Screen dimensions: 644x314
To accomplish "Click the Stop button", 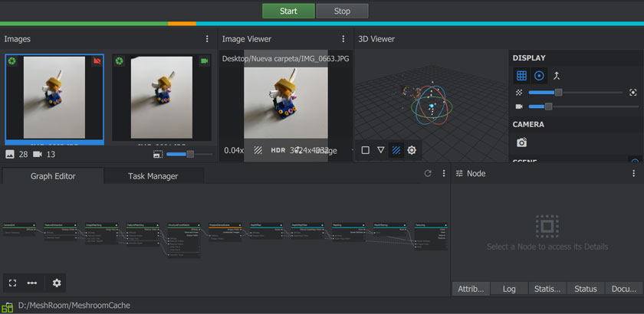I will pyautogui.click(x=342, y=11).
